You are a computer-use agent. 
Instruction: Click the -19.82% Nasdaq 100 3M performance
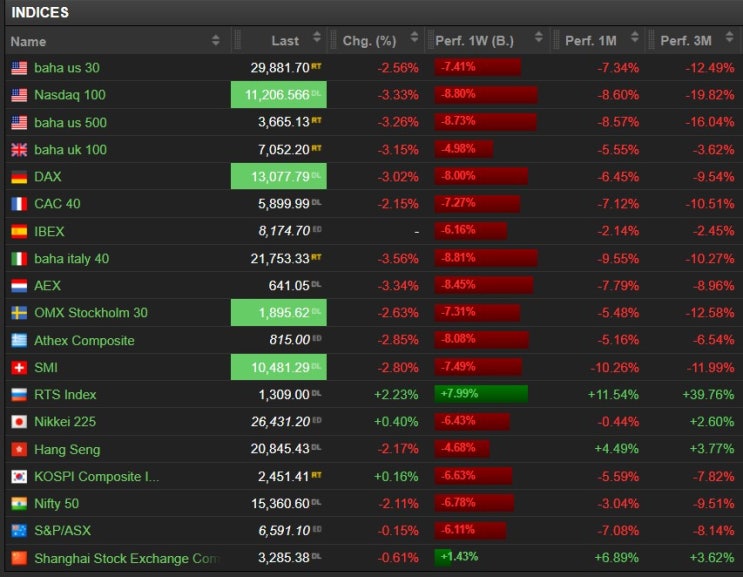(709, 95)
